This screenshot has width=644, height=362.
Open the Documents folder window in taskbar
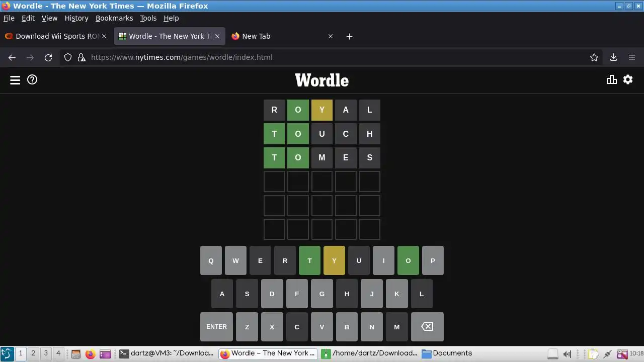pyautogui.click(x=447, y=353)
